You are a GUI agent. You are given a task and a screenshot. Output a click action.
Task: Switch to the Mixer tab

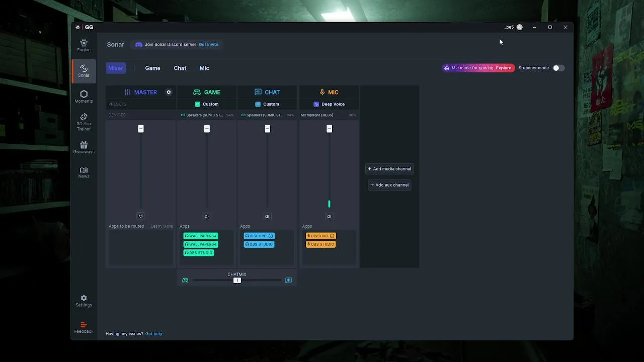coord(115,68)
